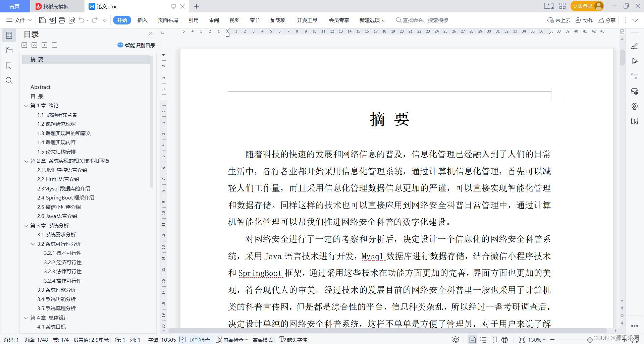Click the Undo icon

point(81,20)
